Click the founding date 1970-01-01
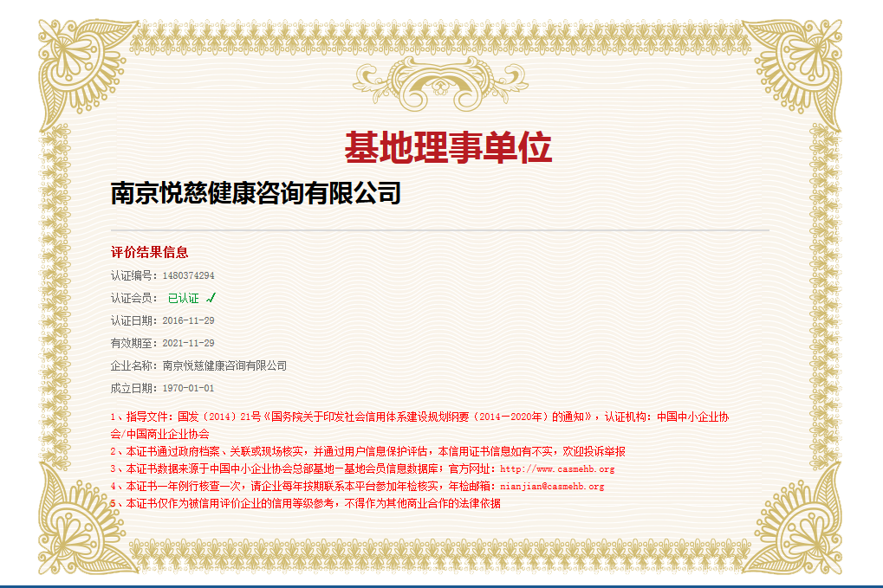883x588 pixels. [189, 388]
